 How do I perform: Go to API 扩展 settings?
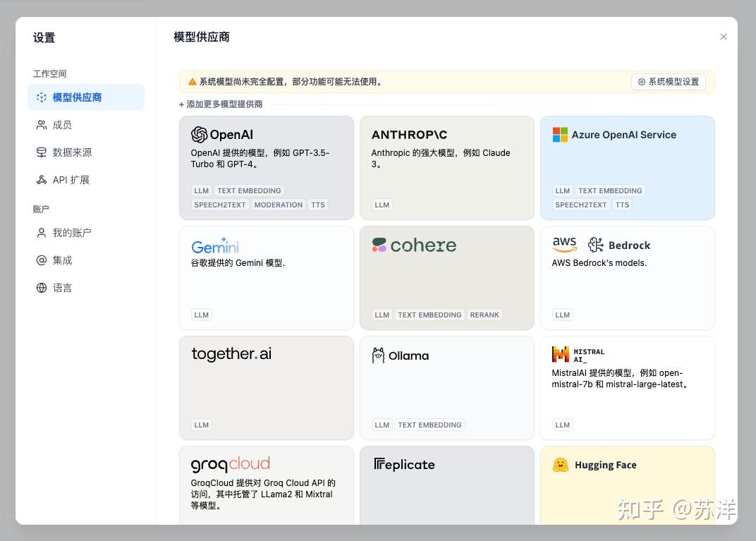71,180
